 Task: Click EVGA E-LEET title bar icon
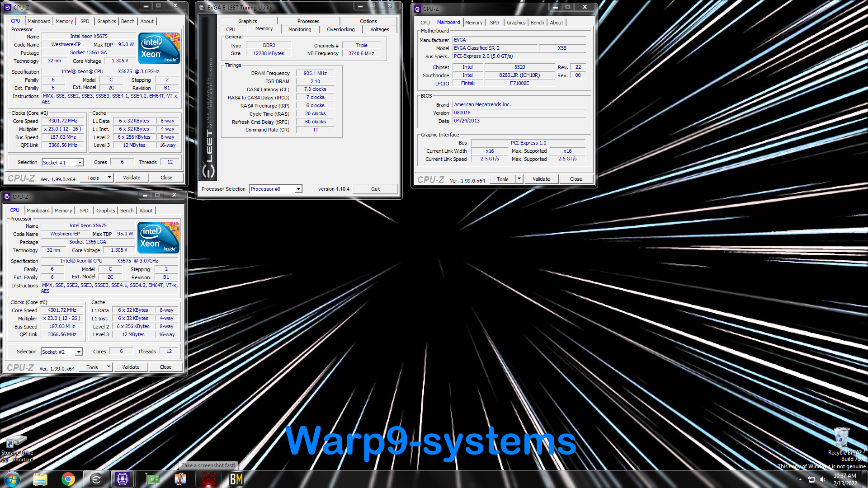[202, 7]
